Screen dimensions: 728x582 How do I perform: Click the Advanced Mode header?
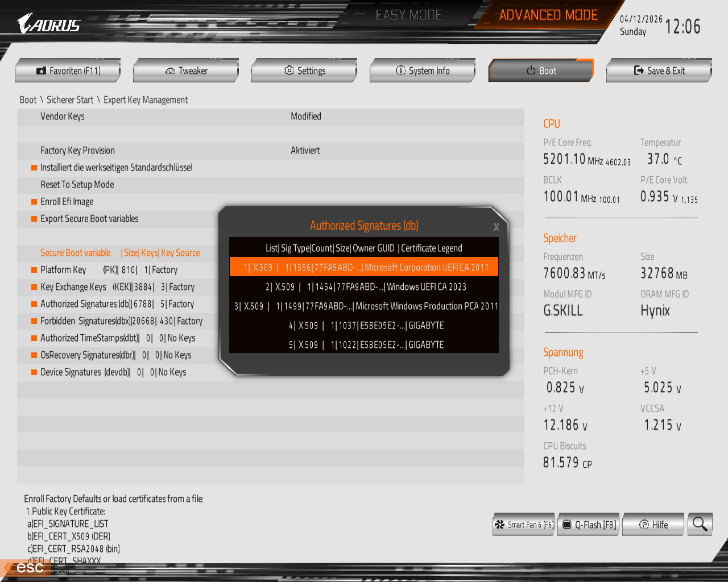pos(548,15)
